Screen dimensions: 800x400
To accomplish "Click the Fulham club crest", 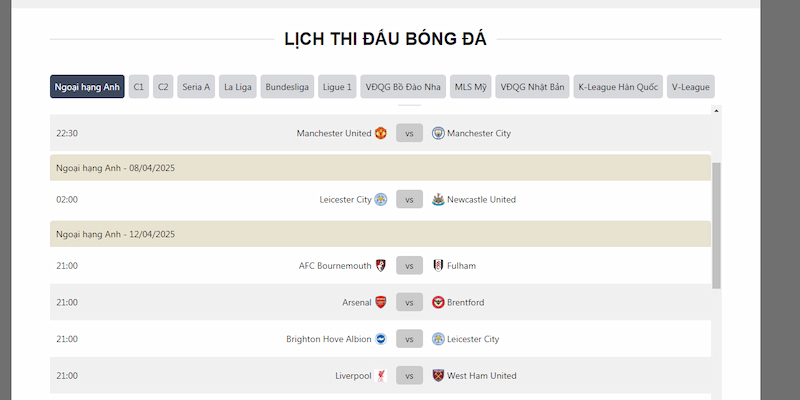I will (438, 266).
